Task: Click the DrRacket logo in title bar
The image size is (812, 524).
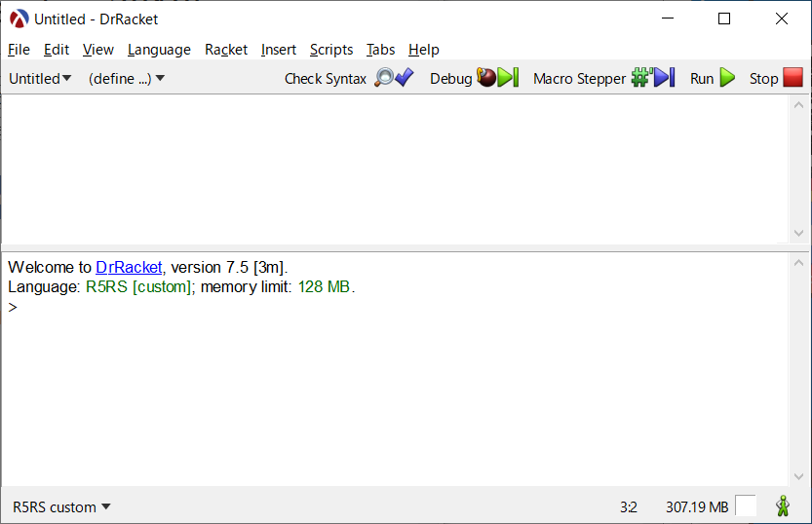Action: pyautogui.click(x=19, y=19)
